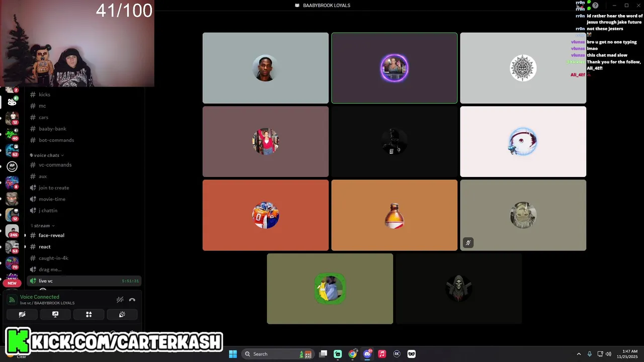Viewport: 644px width, 362px height.
Task: Focus the football players avatar tile
Action: pyautogui.click(x=266, y=215)
